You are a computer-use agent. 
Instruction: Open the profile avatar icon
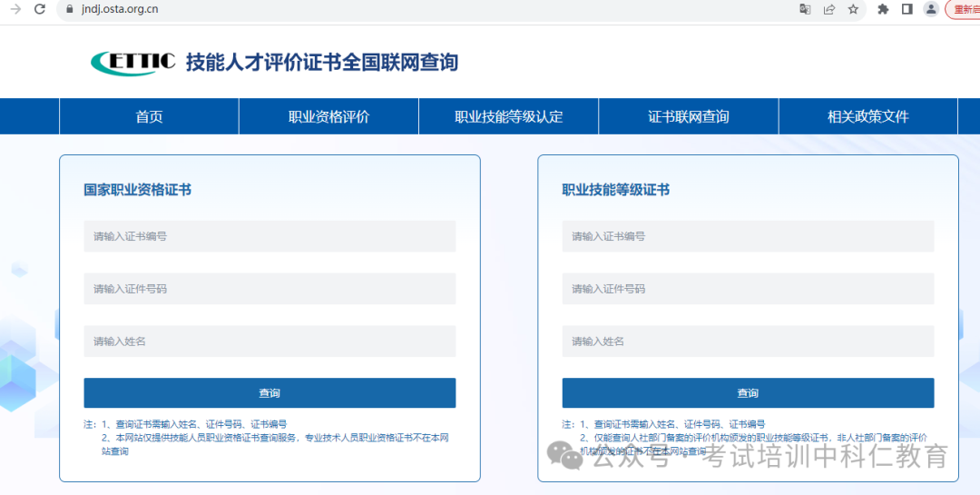coord(931,9)
